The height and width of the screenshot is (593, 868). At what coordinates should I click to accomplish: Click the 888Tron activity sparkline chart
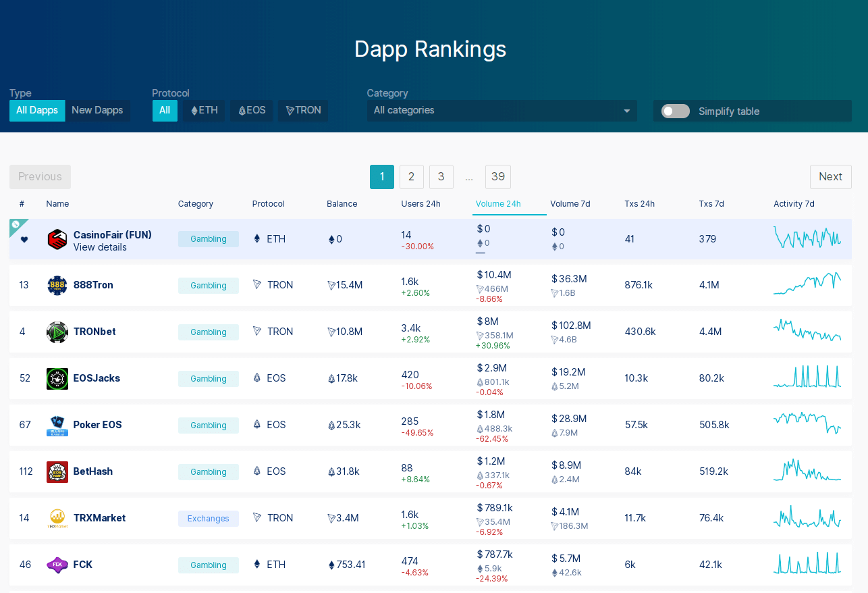pyautogui.click(x=807, y=284)
